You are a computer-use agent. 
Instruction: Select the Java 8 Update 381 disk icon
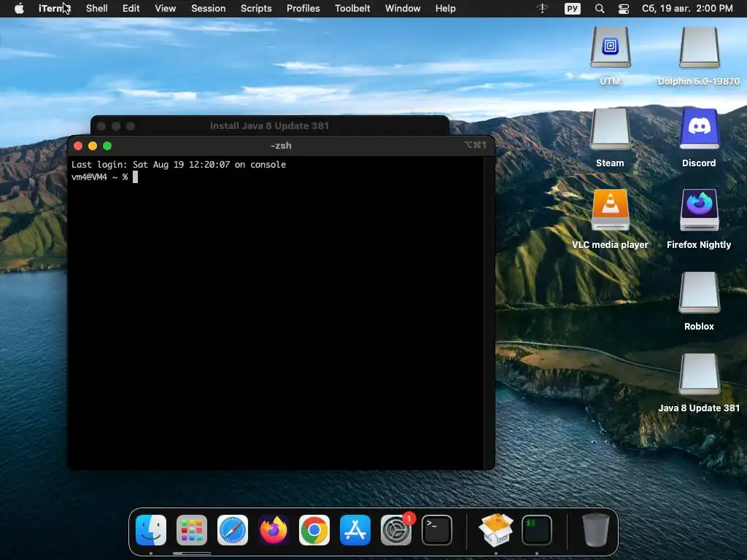(699, 374)
